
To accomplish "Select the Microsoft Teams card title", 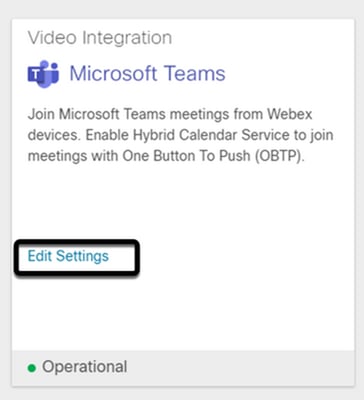I will pos(147,73).
